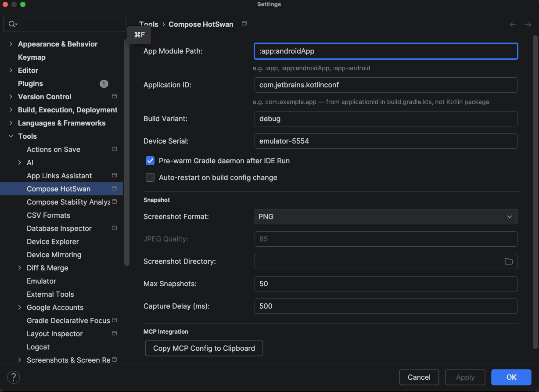Open the Screenshot Format dropdown
The image size is (539, 392).
[x=509, y=216]
